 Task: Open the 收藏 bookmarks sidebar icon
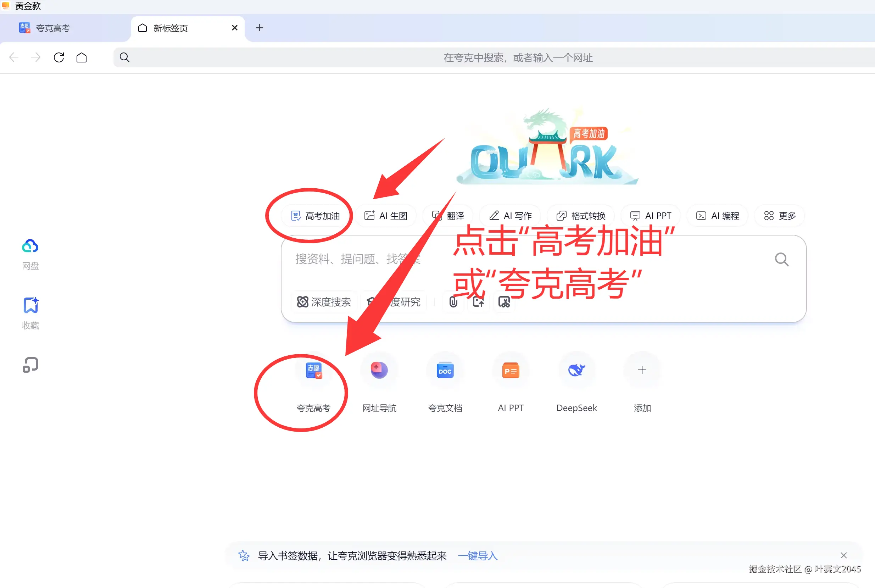point(30,306)
